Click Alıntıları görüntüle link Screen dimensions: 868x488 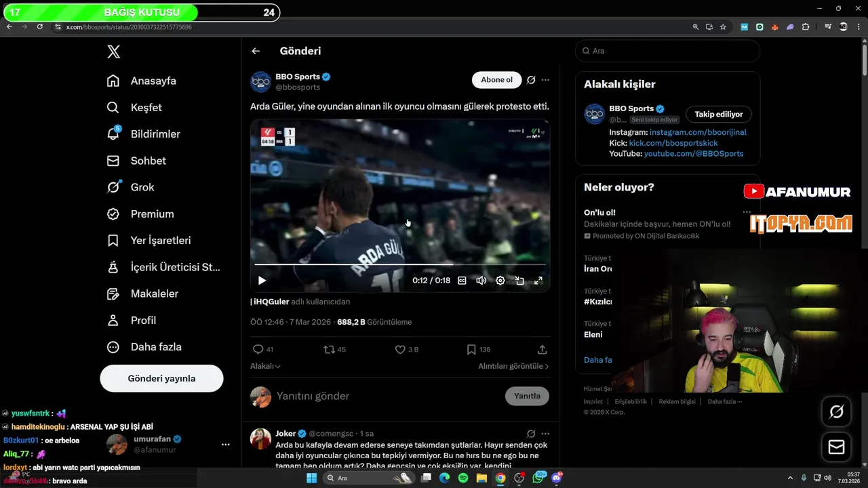pyautogui.click(x=513, y=366)
